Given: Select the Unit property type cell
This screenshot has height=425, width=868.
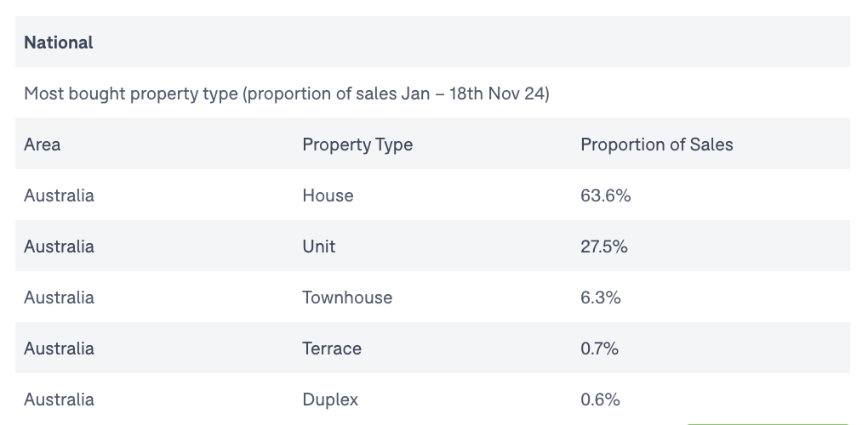Looking at the screenshot, I should (319, 246).
